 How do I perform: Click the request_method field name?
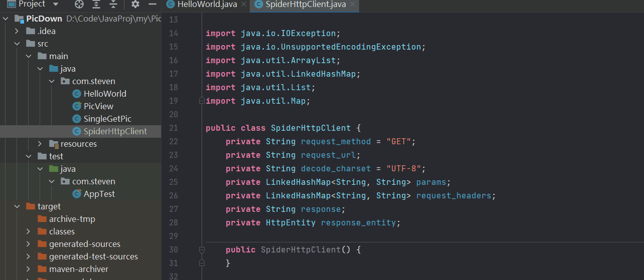tap(336, 141)
